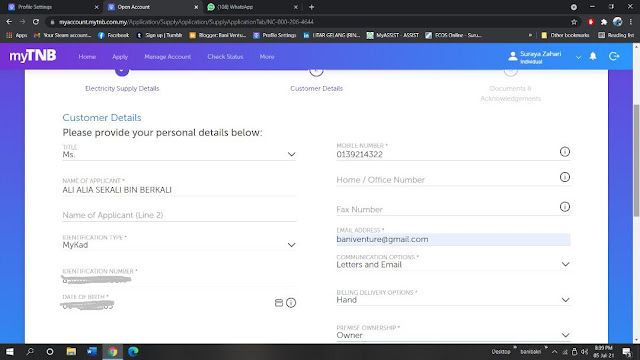Viewport: 640px width, 360px height.
Task: Open Apply menu in myTNB
Action: coord(120,57)
